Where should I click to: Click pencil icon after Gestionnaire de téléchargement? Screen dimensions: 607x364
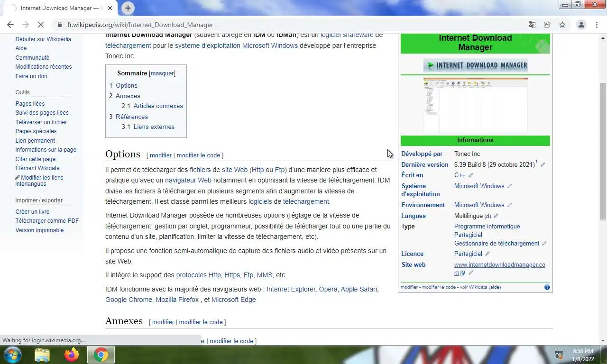point(544,244)
